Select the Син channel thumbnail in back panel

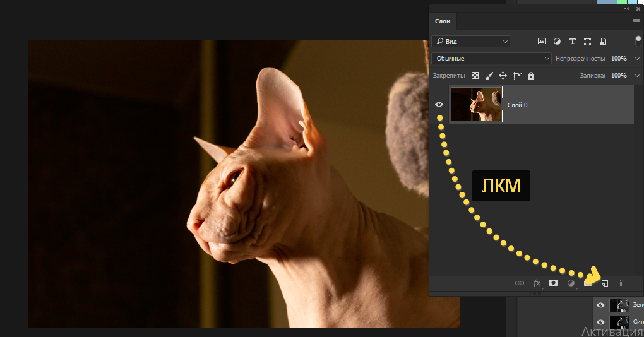(619, 322)
